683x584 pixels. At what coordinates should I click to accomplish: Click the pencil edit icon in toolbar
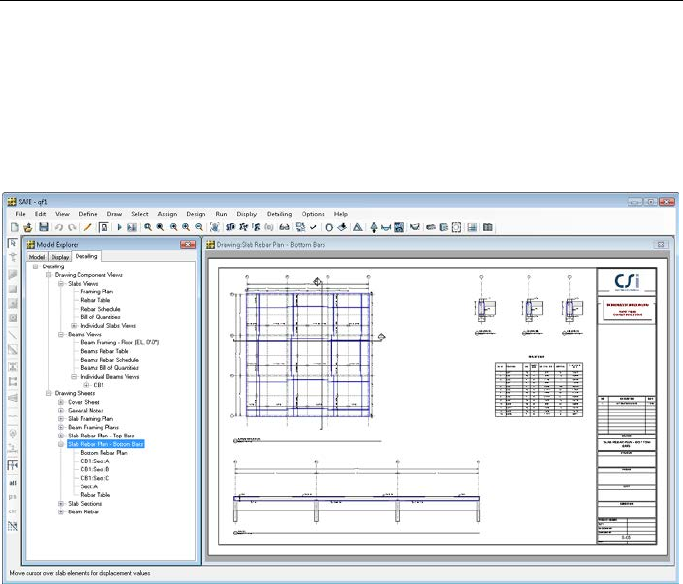(x=88, y=228)
